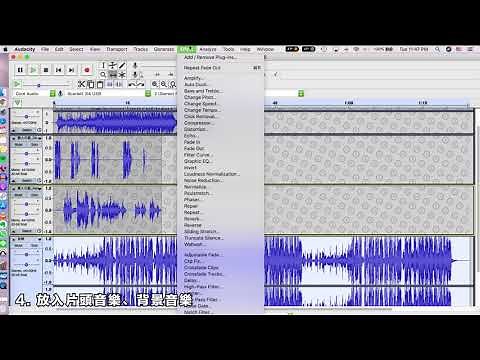Click Skip to End button
This screenshot has height=360, width=480.
[71, 70]
